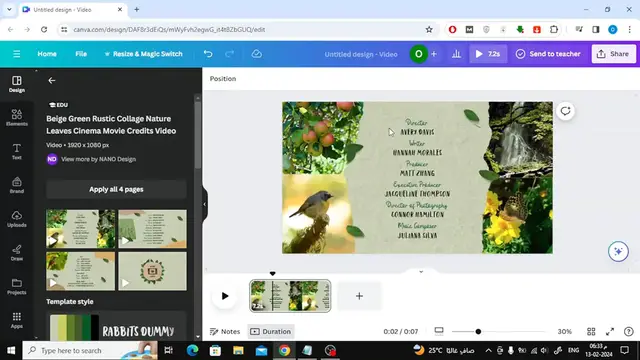The width and height of the screenshot is (640, 360).
Task: Open Chrome three-dot menu
Action: point(629,29)
